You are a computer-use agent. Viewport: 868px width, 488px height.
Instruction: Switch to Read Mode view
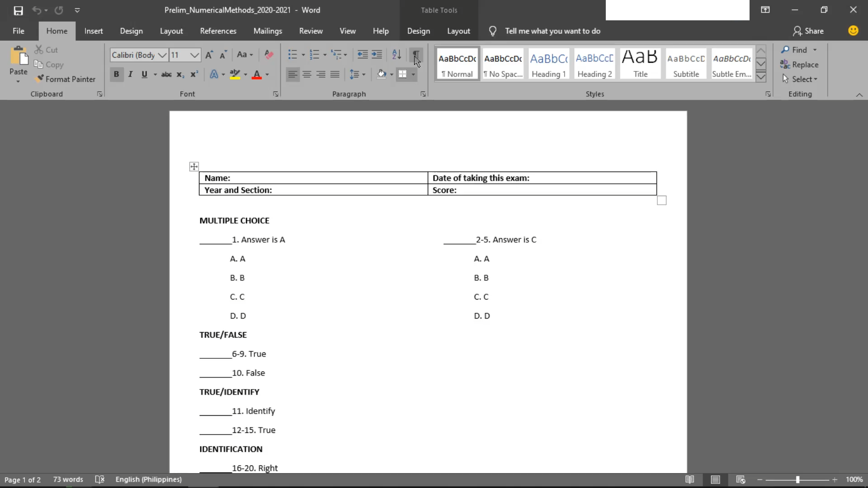[689, 479]
